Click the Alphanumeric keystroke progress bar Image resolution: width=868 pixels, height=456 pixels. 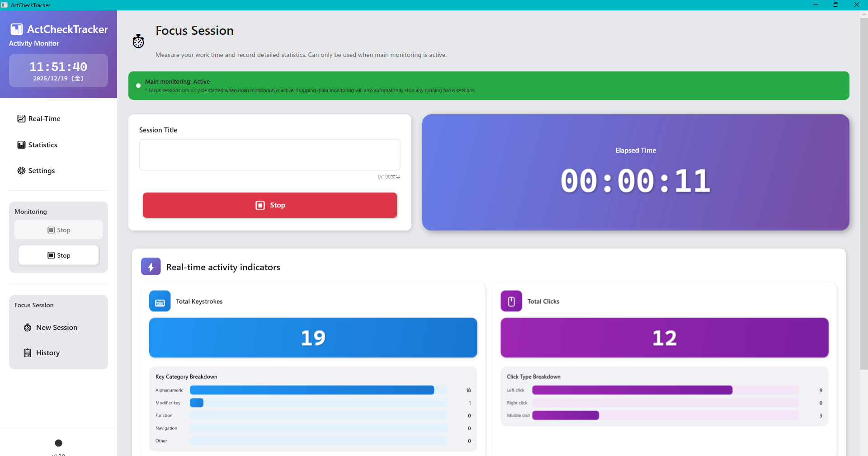(312, 390)
